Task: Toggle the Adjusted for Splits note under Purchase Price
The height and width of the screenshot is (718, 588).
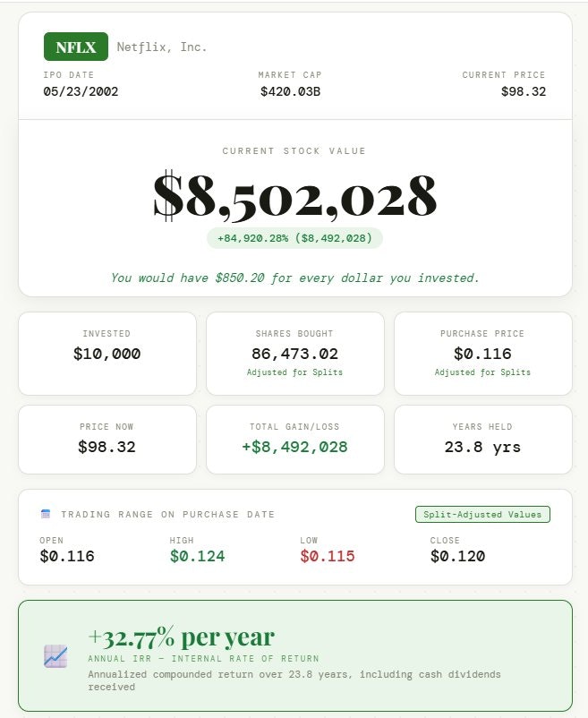Action: [482, 372]
